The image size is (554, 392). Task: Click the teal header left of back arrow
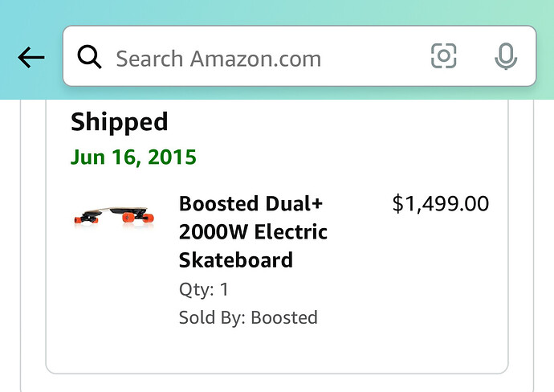[7, 58]
